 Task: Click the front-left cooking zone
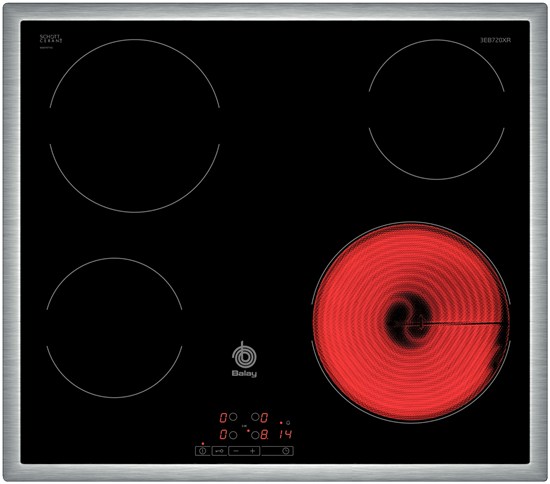pyautogui.click(x=114, y=328)
